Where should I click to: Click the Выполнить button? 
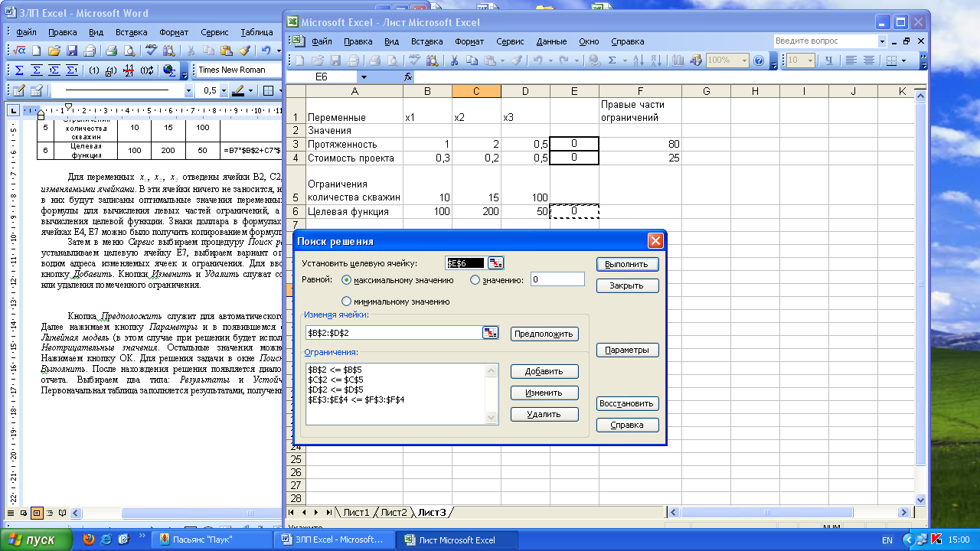627,264
